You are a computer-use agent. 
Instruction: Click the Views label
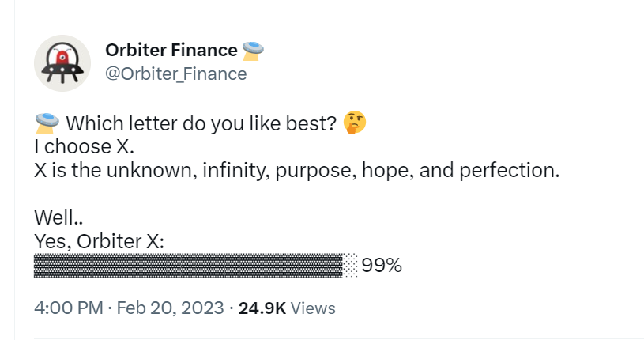tap(313, 308)
